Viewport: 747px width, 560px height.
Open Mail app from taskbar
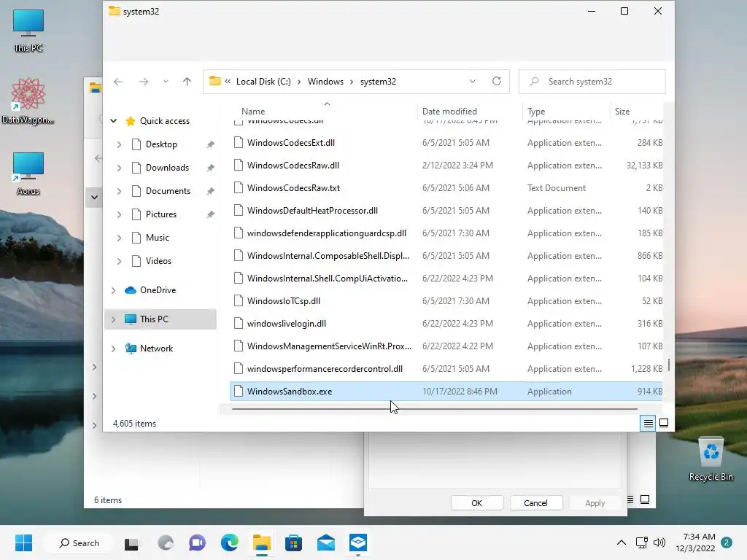tap(326, 542)
